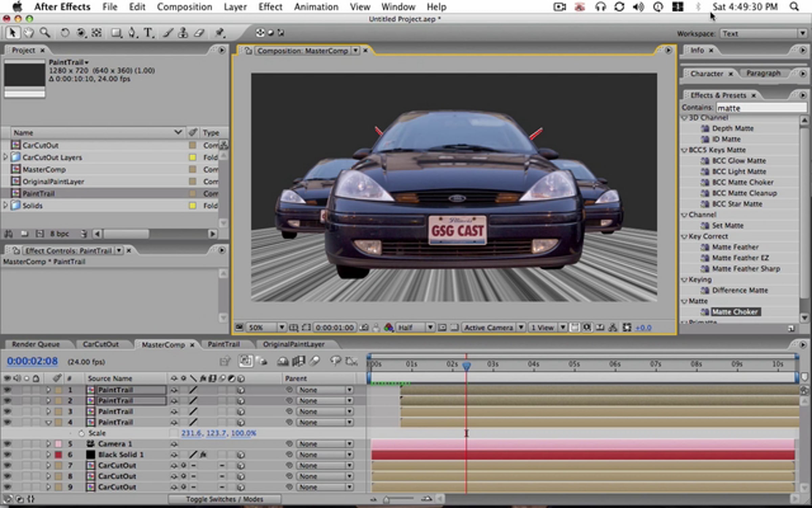
Task: Select the Brush tool
Action: [168, 33]
